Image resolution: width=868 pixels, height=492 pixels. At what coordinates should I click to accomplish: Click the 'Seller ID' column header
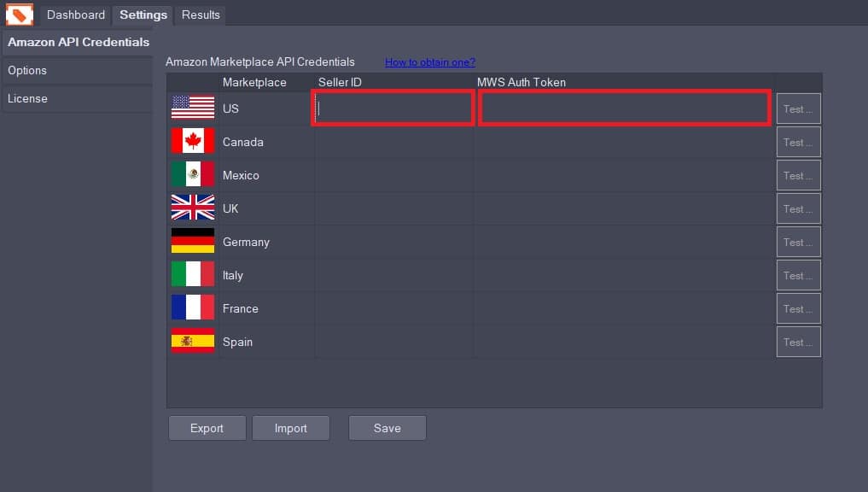tap(340, 83)
